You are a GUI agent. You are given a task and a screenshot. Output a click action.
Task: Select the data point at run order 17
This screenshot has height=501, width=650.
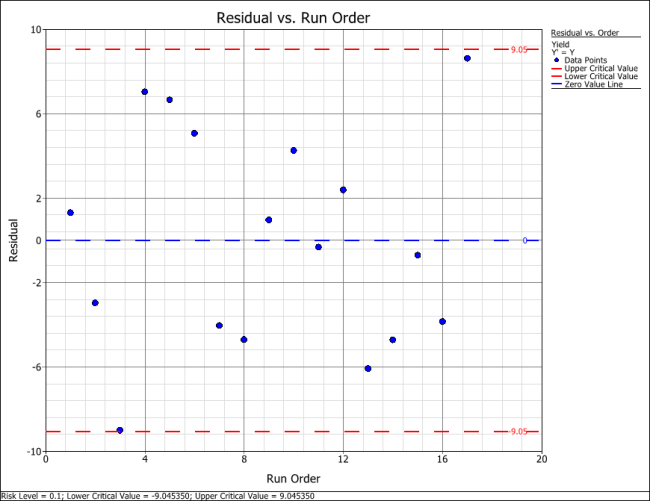point(467,58)
